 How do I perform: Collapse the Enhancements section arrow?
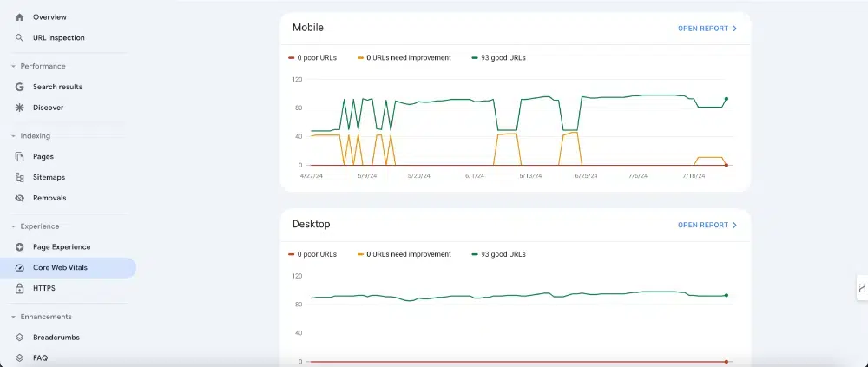click(13, 318)
